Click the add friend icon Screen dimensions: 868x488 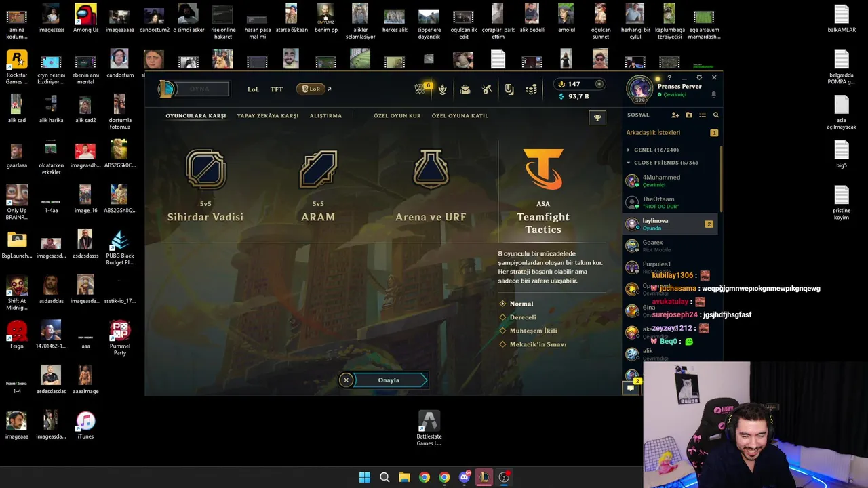pos(675,115)
